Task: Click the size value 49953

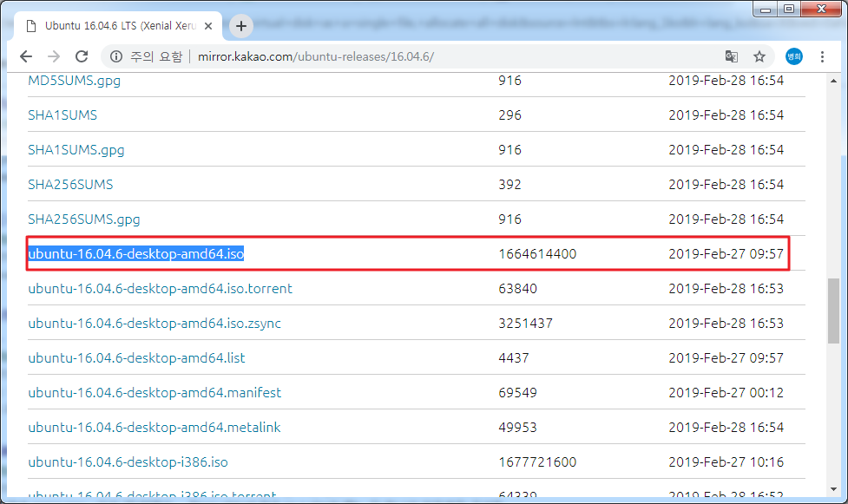Action: point(517,427)
